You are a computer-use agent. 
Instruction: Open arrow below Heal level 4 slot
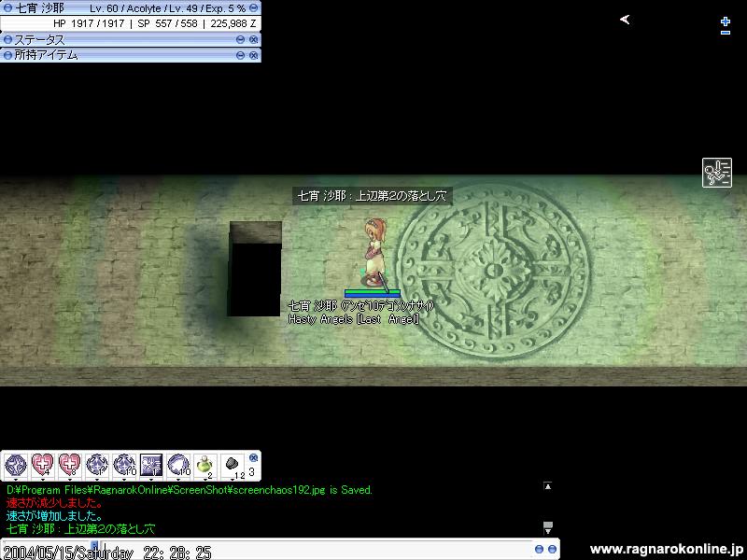42,479
